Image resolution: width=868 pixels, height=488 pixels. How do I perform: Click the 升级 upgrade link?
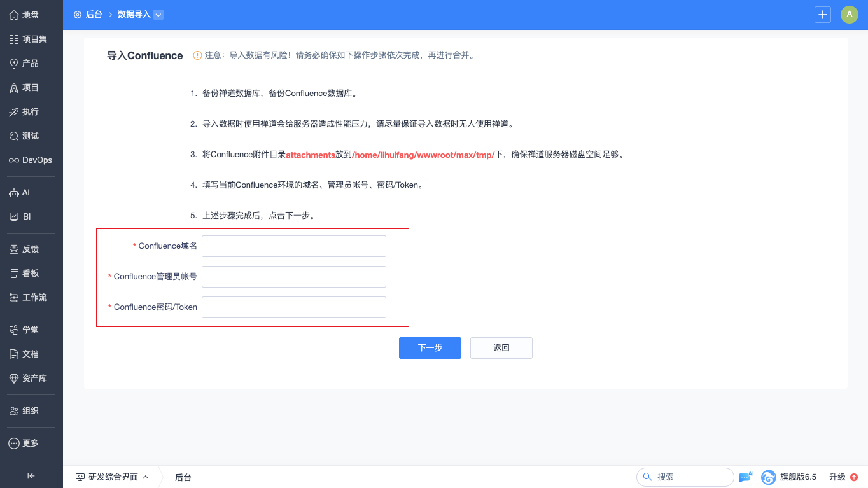click(x=837, y=477)
